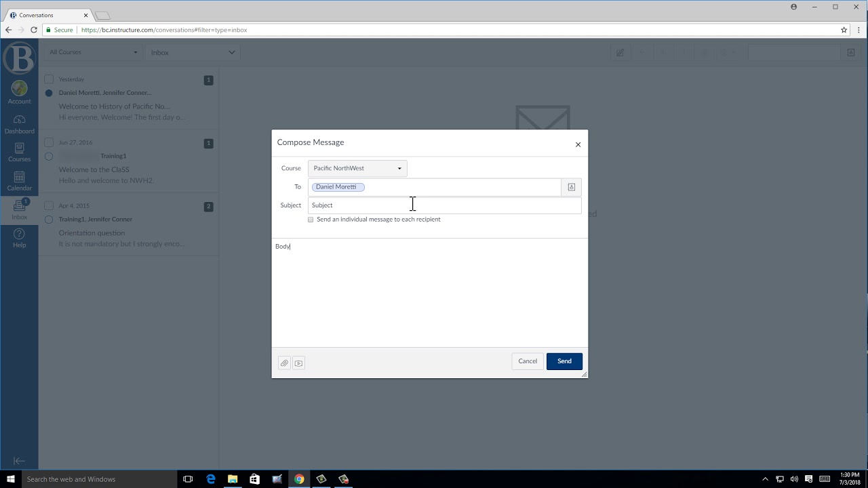
Task: Expand the All Courses filter
Action: (94, 52)
